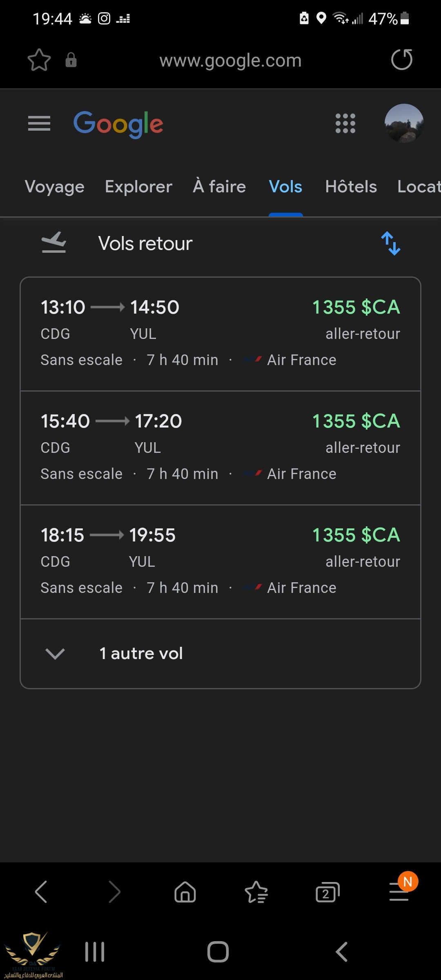Viewport: 441px width, 980px height.
Task: Open the browser tabs switcher showing 2
Action: (x=327, y=892)
